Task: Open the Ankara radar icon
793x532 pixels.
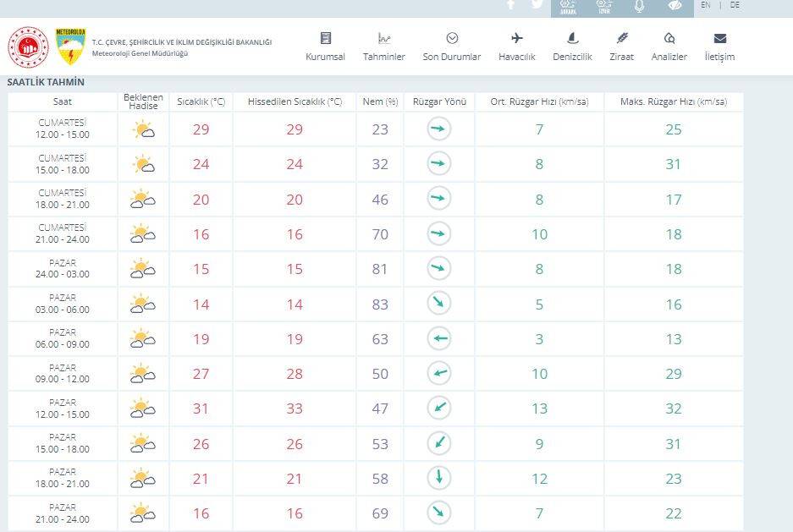Action: pyautogui.click(x=569, y=6)
